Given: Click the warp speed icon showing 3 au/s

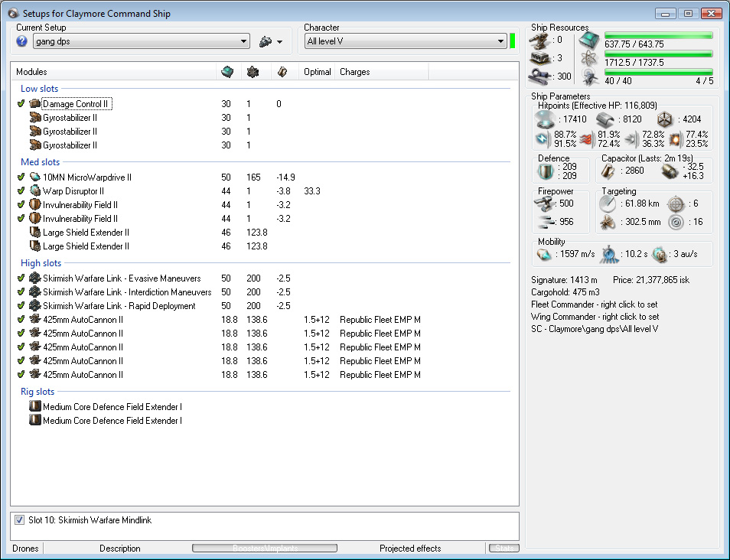Looking at the screenshot, I should 660,254.
